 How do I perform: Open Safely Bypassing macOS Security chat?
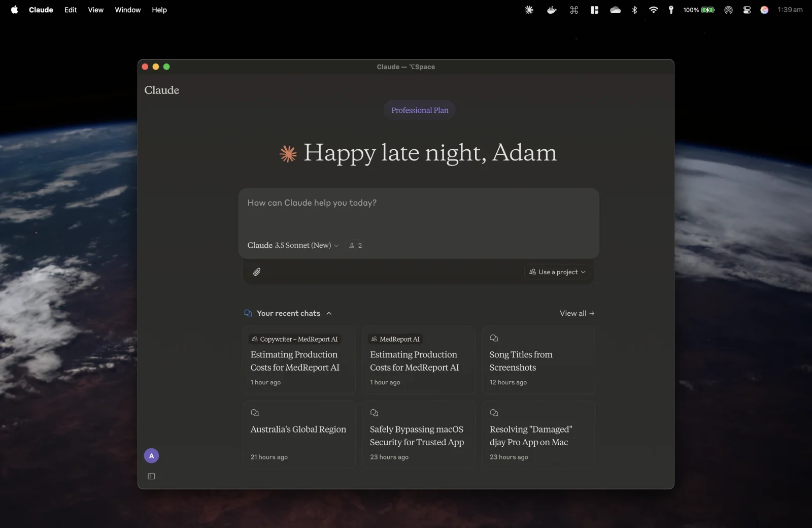click(x=419, y=435)
